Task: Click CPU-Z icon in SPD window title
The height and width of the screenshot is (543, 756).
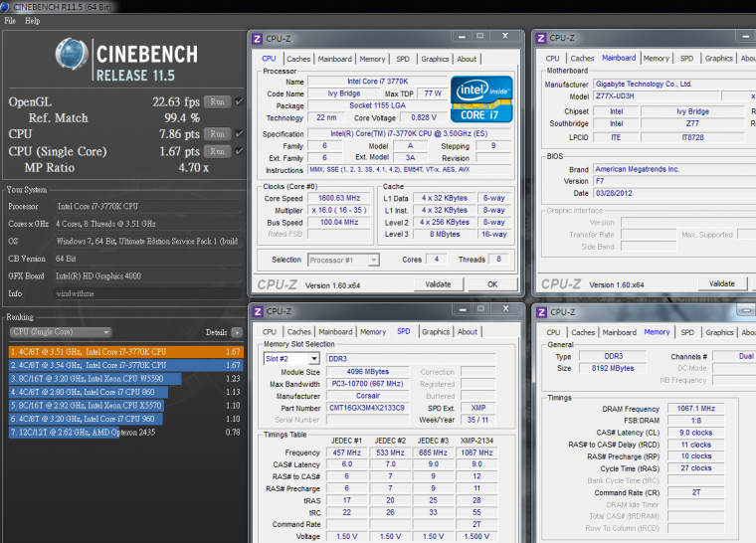Action: (258, 312)
